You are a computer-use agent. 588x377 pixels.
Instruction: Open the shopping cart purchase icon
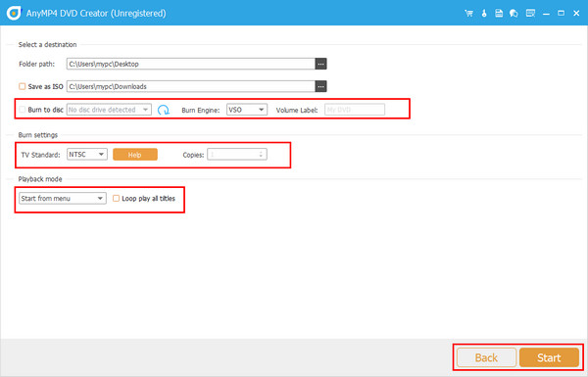(x=468, y=14)
